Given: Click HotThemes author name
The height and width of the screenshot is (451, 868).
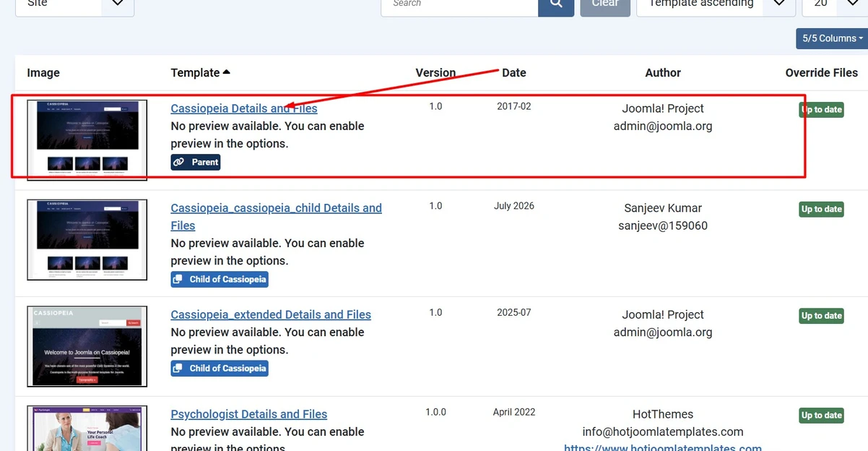Looking at the screenshot, I should (x=663, y=414).
